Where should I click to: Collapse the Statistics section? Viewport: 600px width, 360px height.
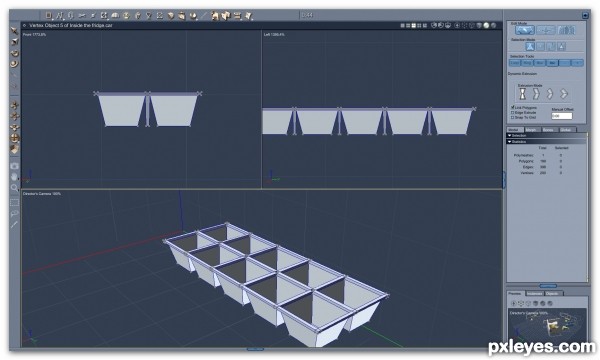click(x=510, y=142)
